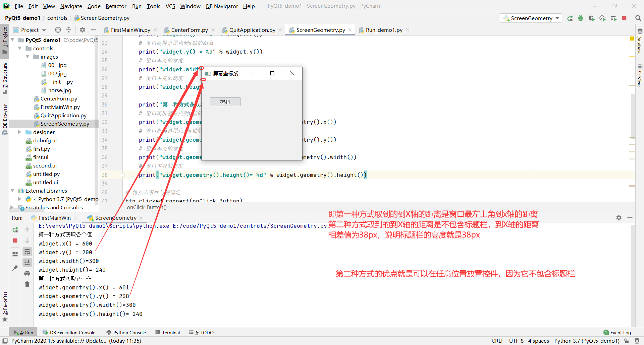The width and height of the screenshot is (644, 345).
Task: Click the Profile run icon
Action: coord(602,18)
